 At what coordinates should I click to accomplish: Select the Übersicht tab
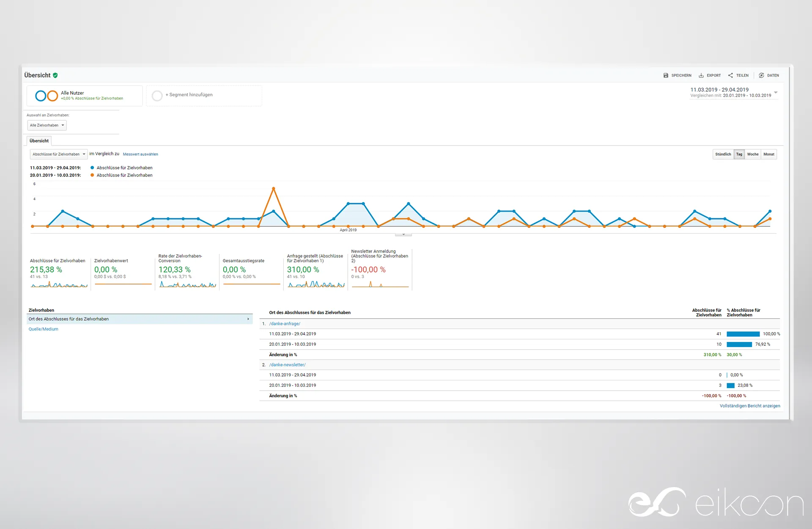point(39,141)
